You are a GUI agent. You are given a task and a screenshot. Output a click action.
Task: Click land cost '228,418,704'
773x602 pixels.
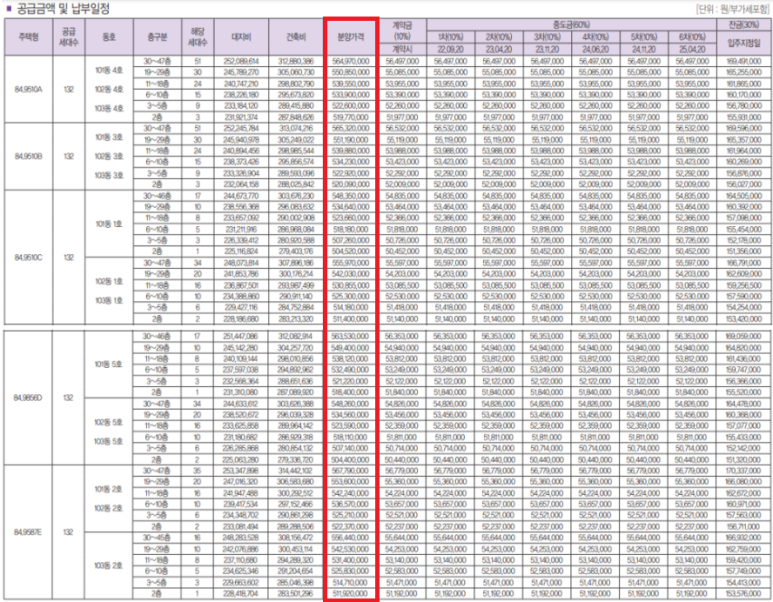coord(241,594)
